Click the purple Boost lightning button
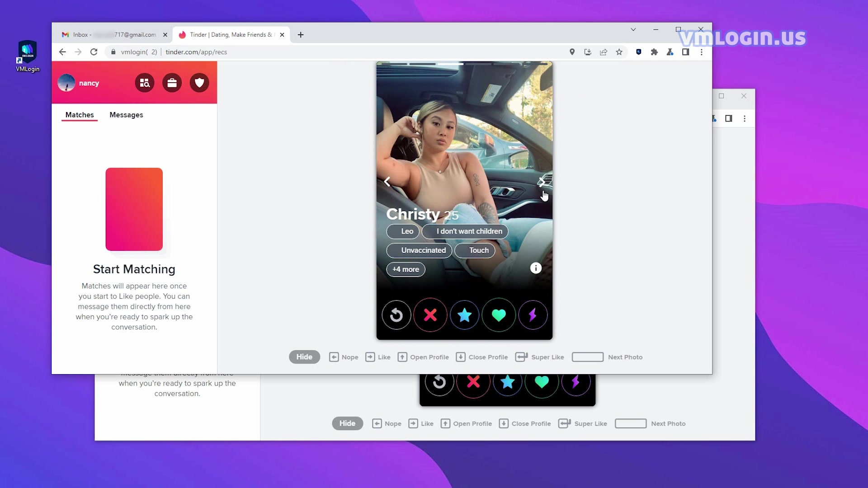 click(x=533, y=315)
